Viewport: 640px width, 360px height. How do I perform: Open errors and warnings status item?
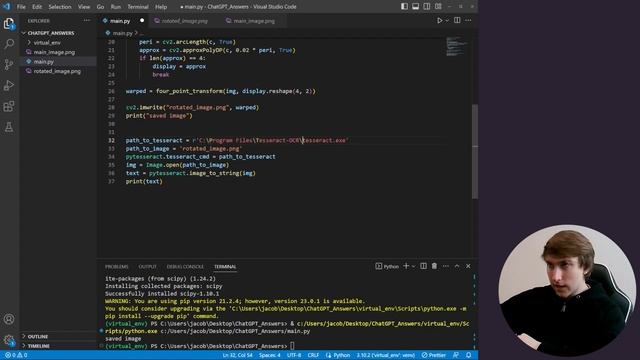point(16,355)
